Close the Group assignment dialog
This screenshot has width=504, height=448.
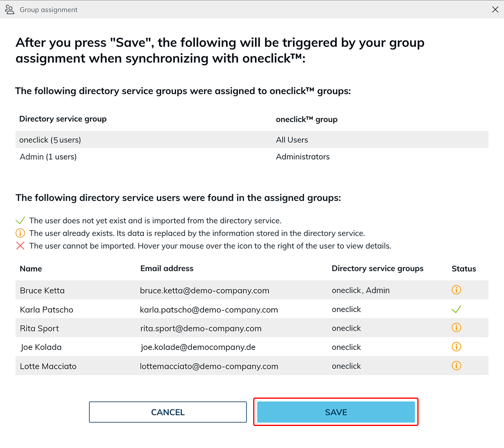click(x=495, y=9)
